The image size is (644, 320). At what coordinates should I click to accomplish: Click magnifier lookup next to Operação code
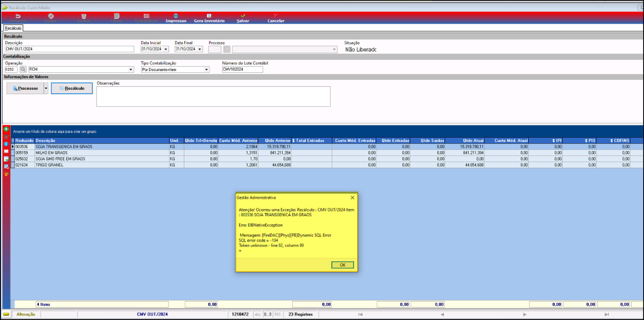coord(23,69)
